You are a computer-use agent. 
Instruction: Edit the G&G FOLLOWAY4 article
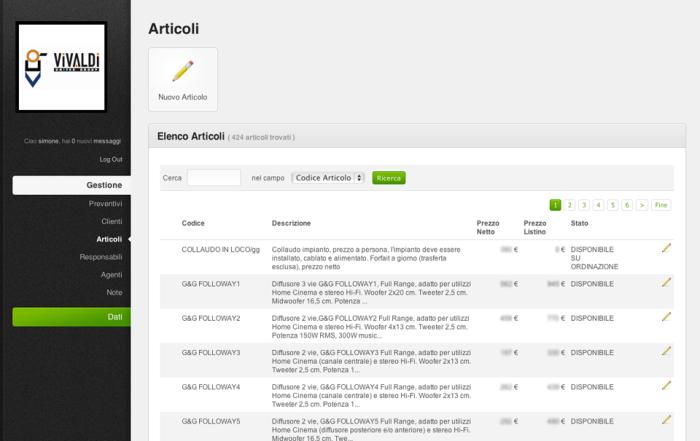coord(666,385)
